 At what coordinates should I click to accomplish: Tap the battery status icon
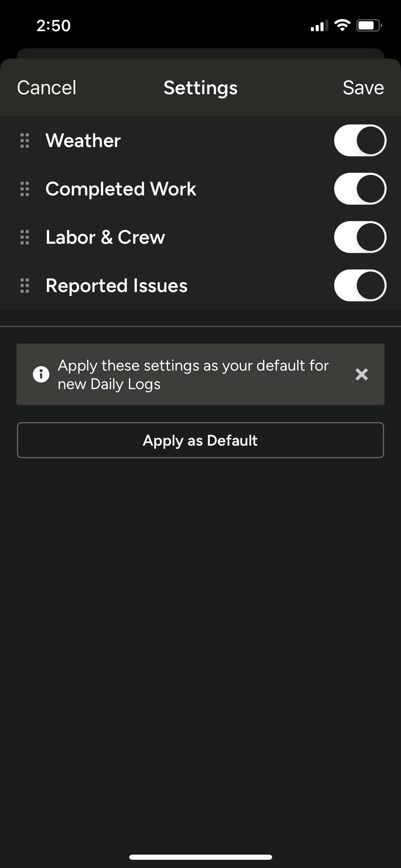pyautogui.click(x=369, y=25)
